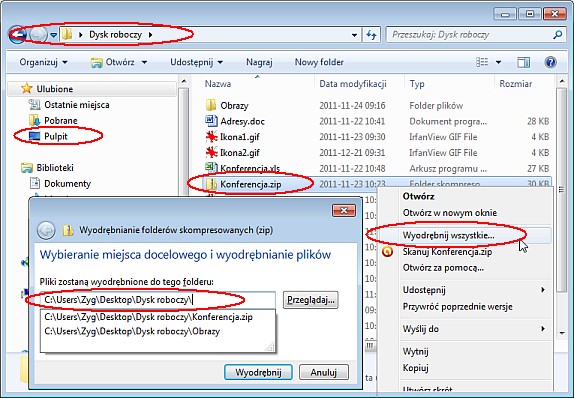Choose Otwórz in the context menu
Viewport: 574px width, 398px height.
click(x=418, y=196)
